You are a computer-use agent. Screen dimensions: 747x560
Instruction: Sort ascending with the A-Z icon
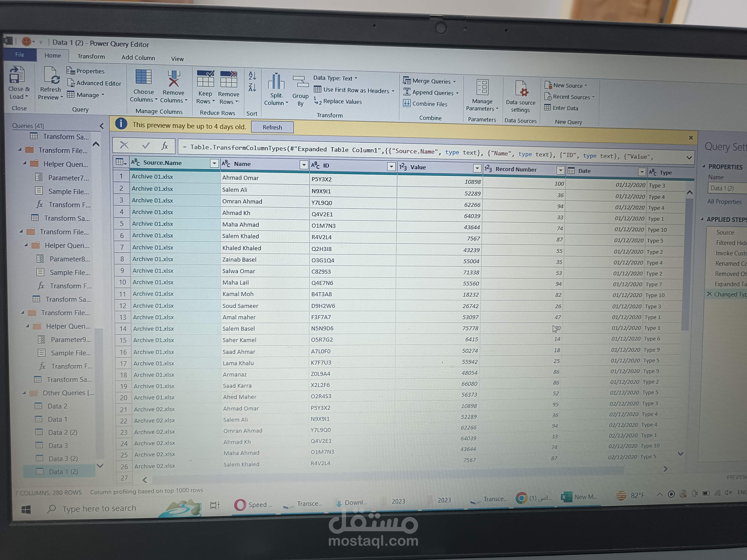pyautogui.click(x=252, y=76)
